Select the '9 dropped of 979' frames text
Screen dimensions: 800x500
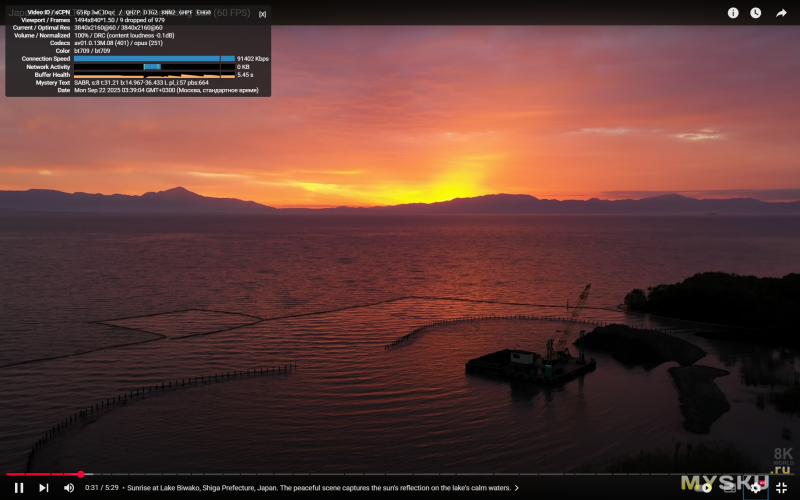coord(142,20)
